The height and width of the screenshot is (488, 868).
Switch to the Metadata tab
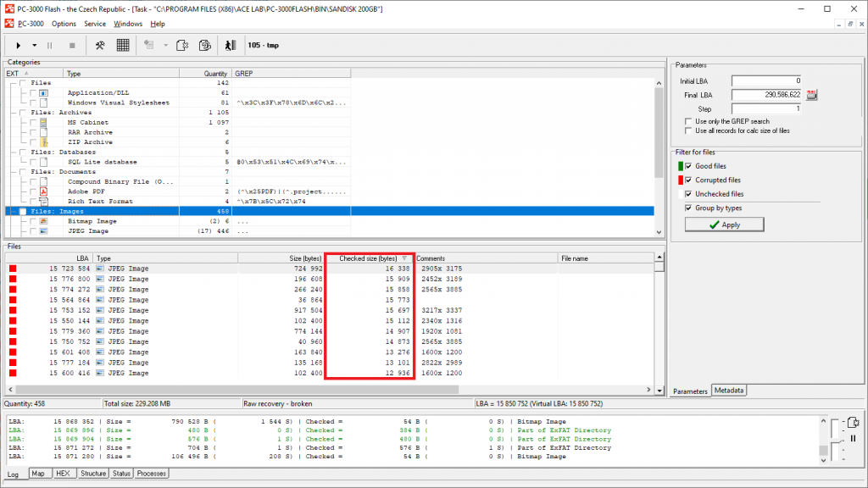pyautogui.click(x=729, y=391)
